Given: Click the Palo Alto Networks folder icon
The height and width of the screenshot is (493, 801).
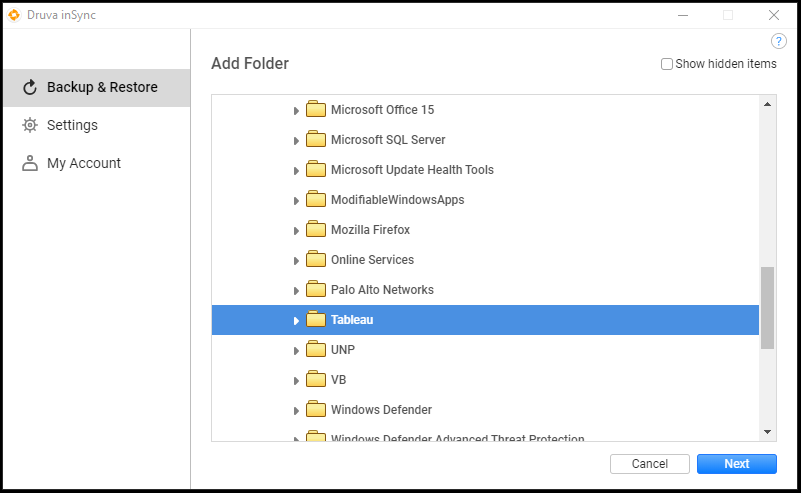Looking at the screenshot, I should 316,290.
